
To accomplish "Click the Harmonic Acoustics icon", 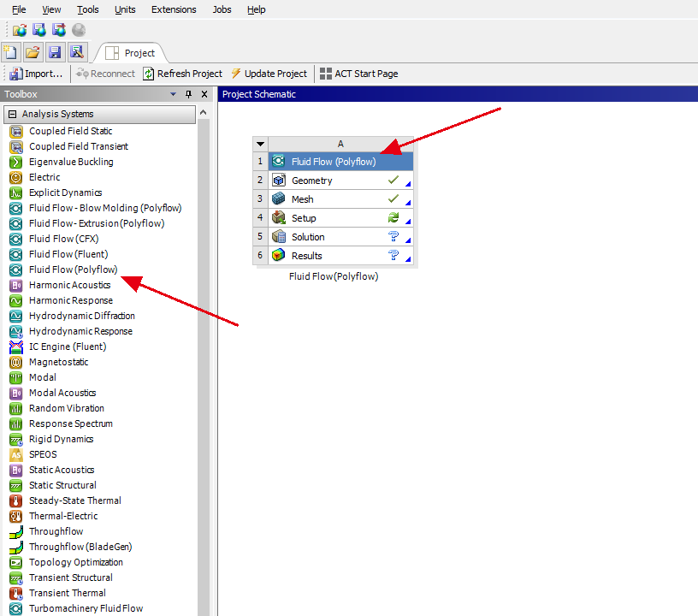I will [x=16, y=285].
